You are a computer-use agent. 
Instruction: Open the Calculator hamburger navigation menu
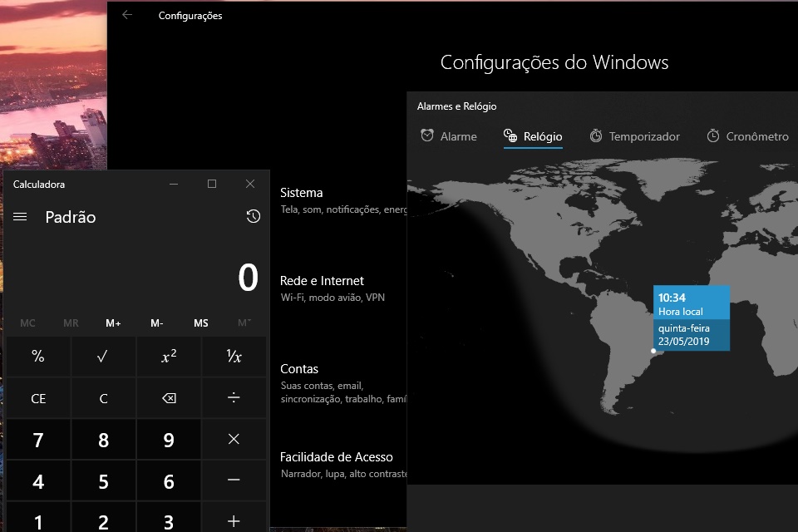point(20,217)
